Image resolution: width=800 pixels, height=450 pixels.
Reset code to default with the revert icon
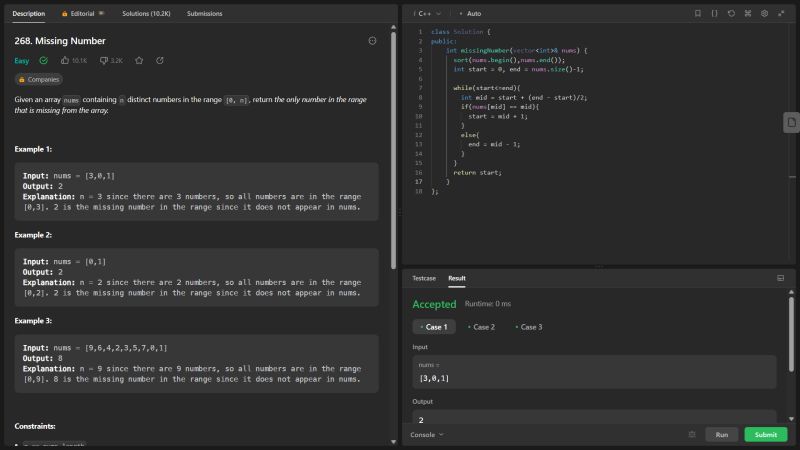point(731,14)
